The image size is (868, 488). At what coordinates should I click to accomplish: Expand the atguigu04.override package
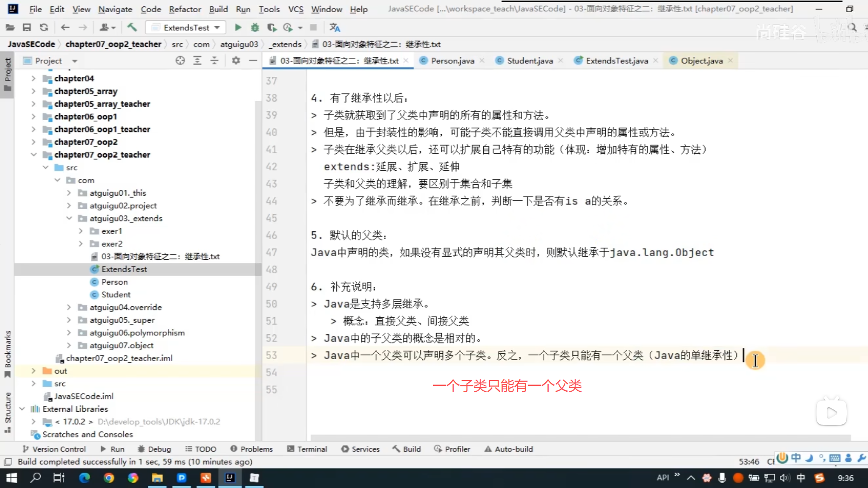pyautogui.click(x=69, y=307)
